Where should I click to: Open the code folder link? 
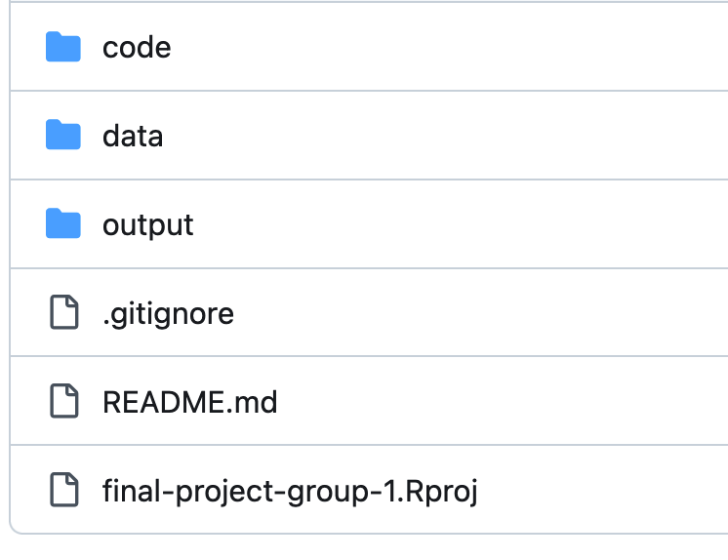[137, 47]
